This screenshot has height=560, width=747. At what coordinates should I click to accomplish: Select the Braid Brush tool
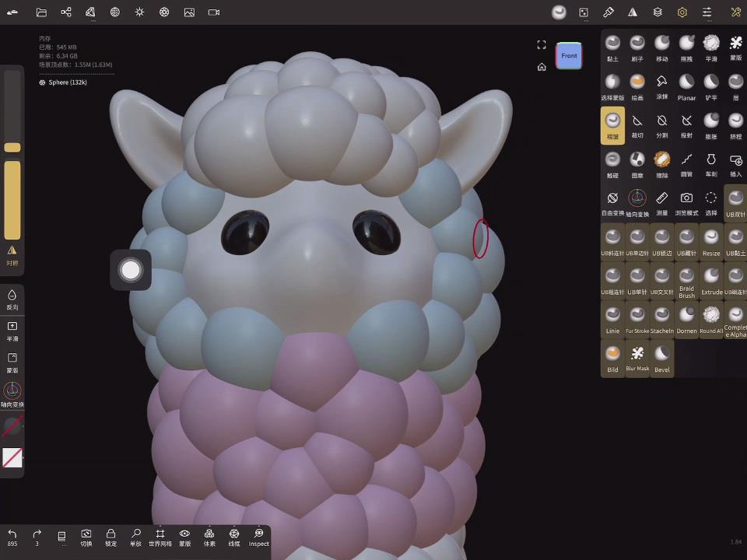(x=686, y=282)
